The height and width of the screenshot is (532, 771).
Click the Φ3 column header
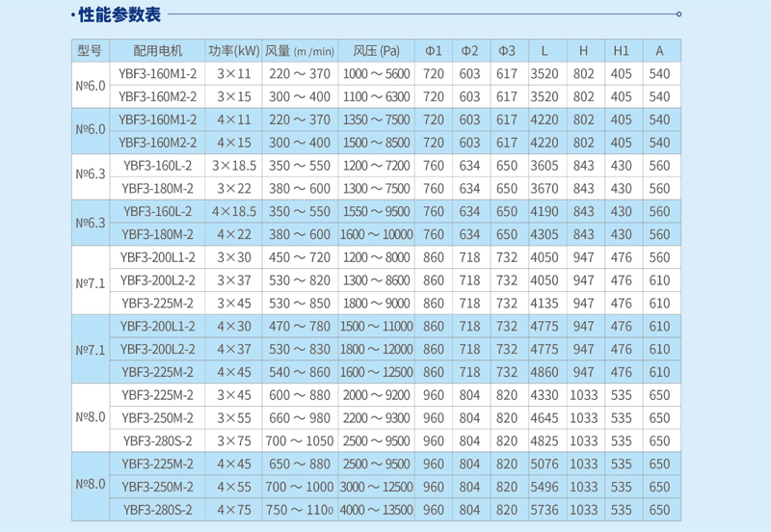(507, 50)
